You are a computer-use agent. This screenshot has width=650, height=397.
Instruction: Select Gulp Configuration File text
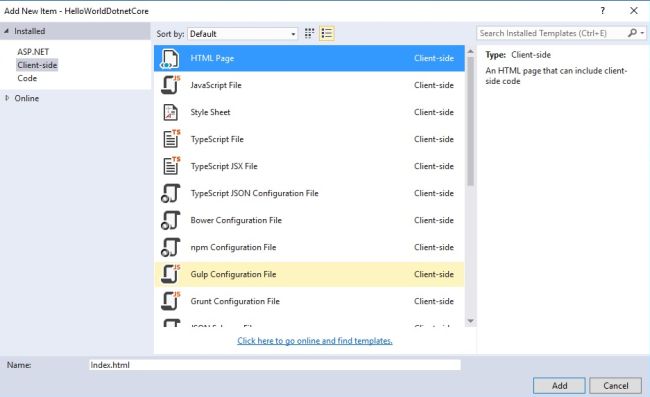pyautogui.click(x=233, y=274)
